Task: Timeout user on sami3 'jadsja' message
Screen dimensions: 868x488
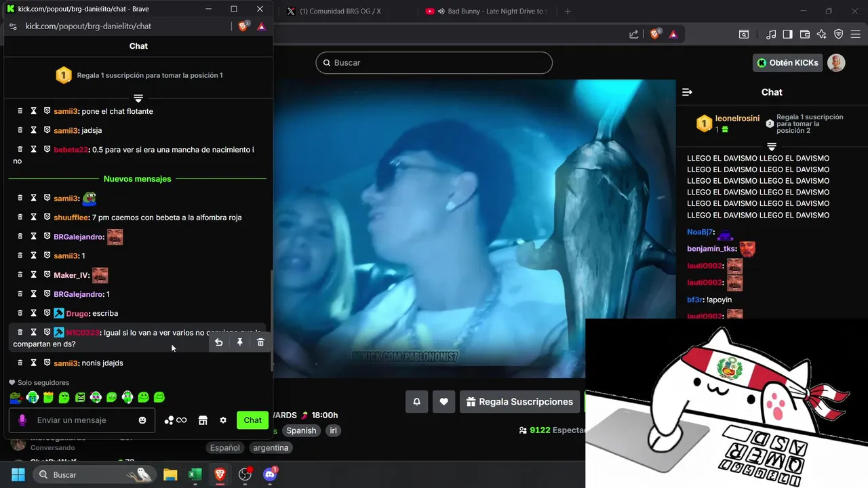Action: pyautogui.click(x=33, y=129)
